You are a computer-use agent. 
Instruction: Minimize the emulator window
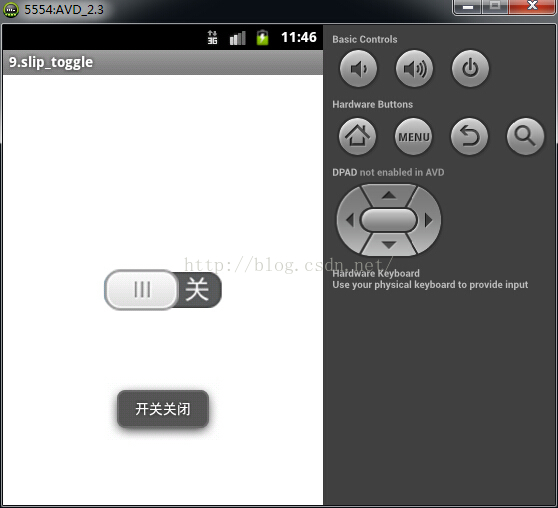(x=468, y=6)
